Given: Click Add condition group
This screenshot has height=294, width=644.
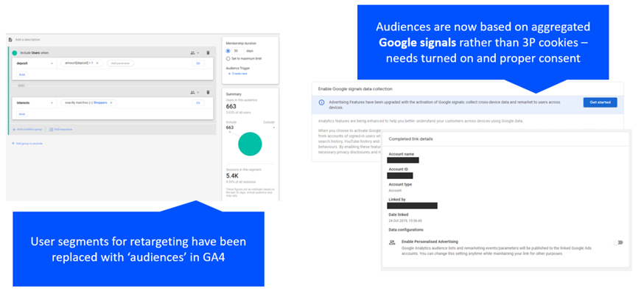Looking at the screenshot, I should pos(27,130).
